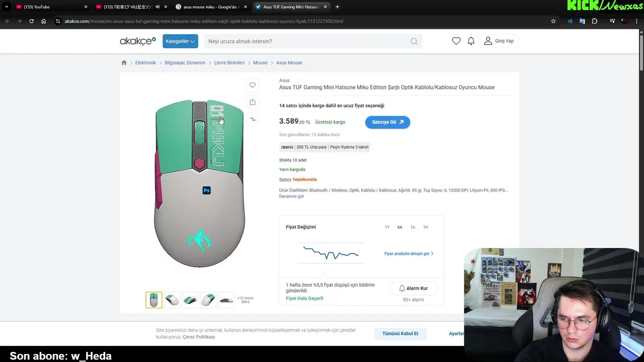Click browser forward arrow

coord(19,21)
